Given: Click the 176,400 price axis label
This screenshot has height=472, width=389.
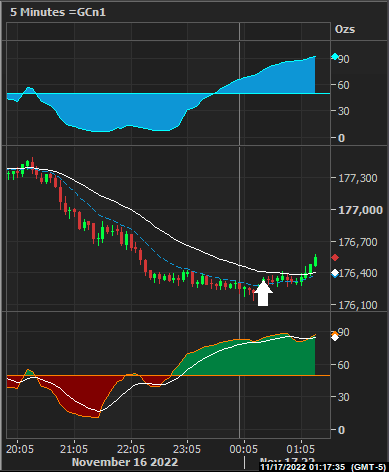Looking at the screenshot, I should tap(358, 273).
